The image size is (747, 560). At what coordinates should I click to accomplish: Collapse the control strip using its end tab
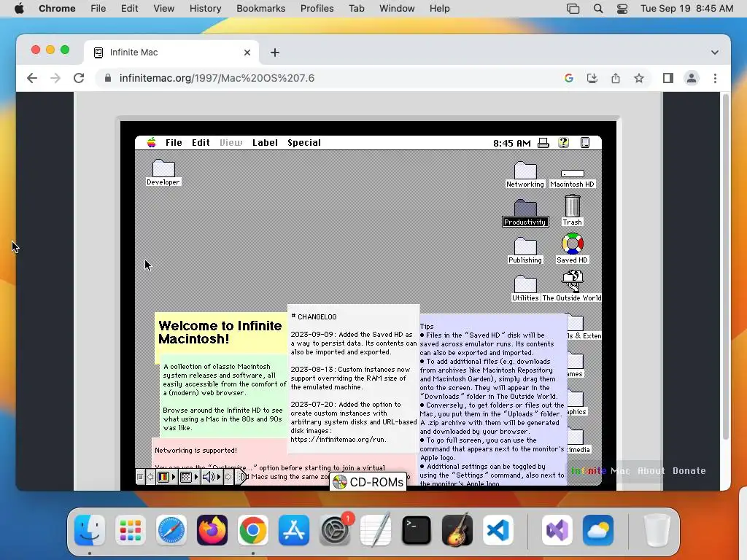click(x=241, y=477)
